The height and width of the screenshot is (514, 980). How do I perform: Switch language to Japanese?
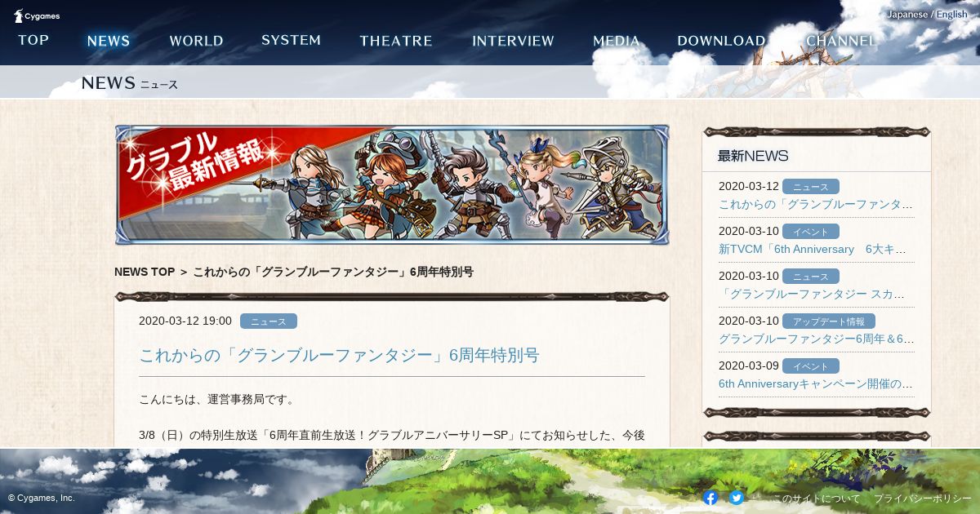[x=907, y=15]
